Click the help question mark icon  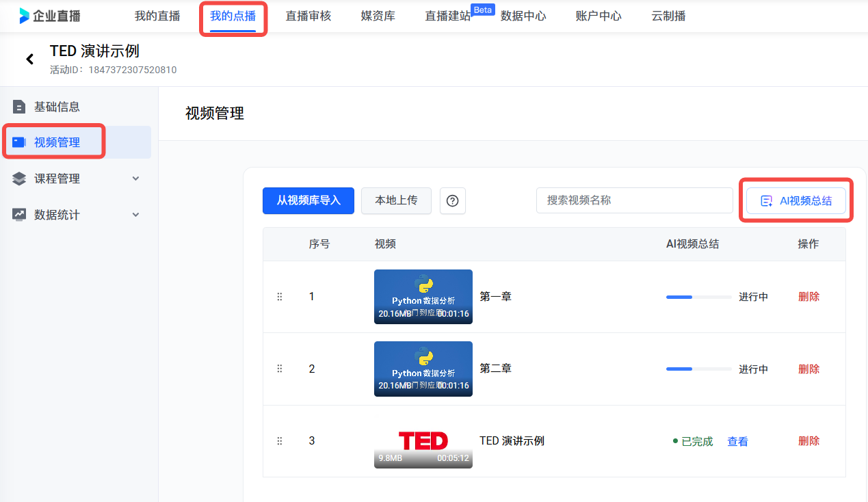pyautogui.click(x=452, y=201)
